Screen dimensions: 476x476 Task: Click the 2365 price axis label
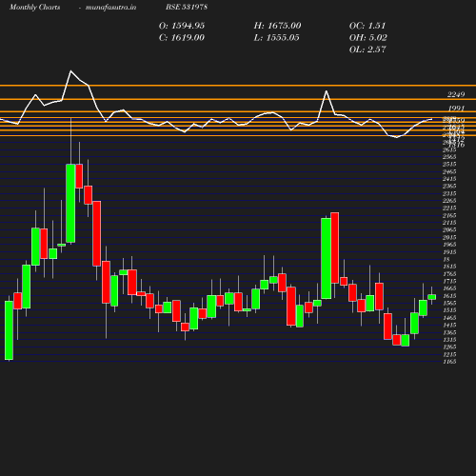pyautogui.click(x=449, y=187)
